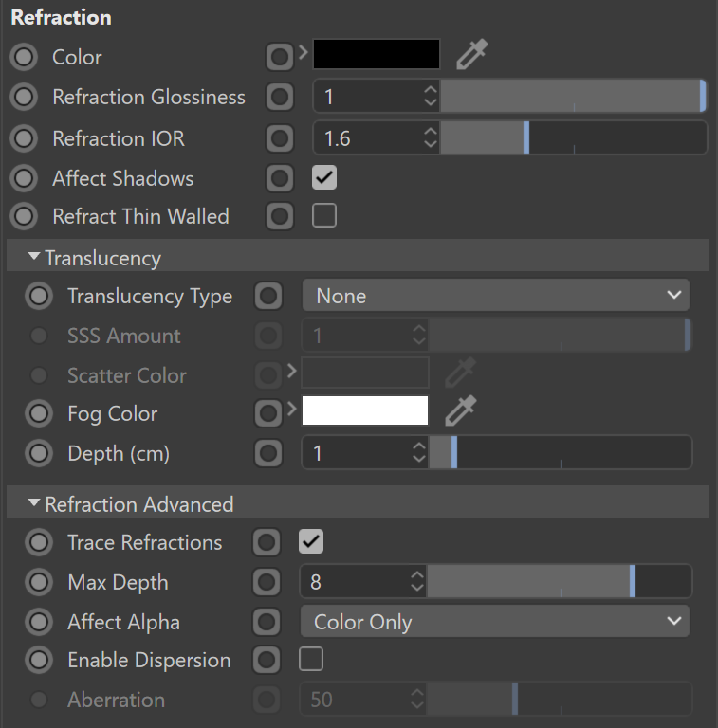Open the Translucency Type dropdown
The height and width of the screenshot is (728, 718).
tap(496, 296)
